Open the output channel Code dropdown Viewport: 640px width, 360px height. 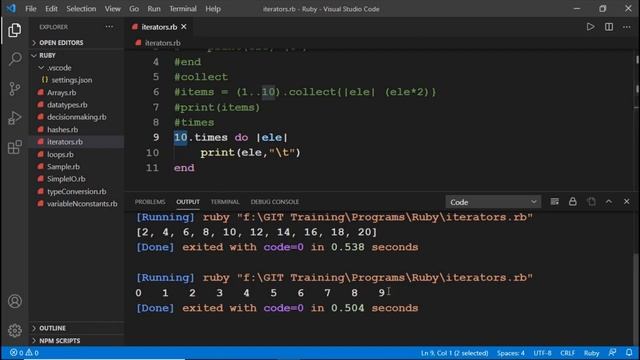click(x=493, y=202)
